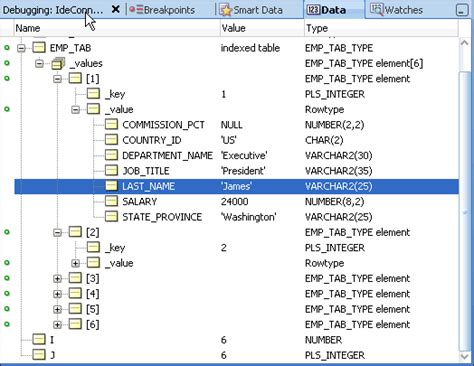Expand the _value node under [2]
This screenshot has height=366, width=474.
pos(76,263)
